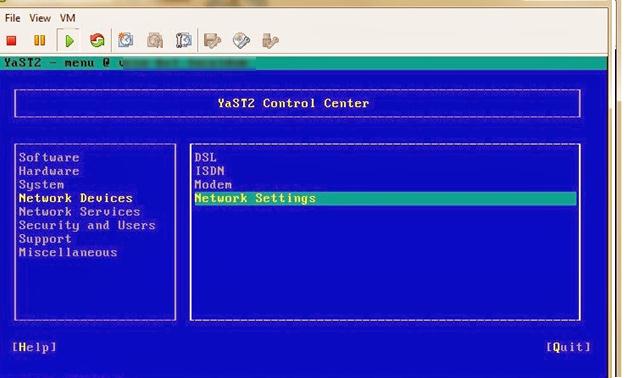Click the red Power Off (stop) icon
The image size is (624, 378).
click(x=12, y=41)
